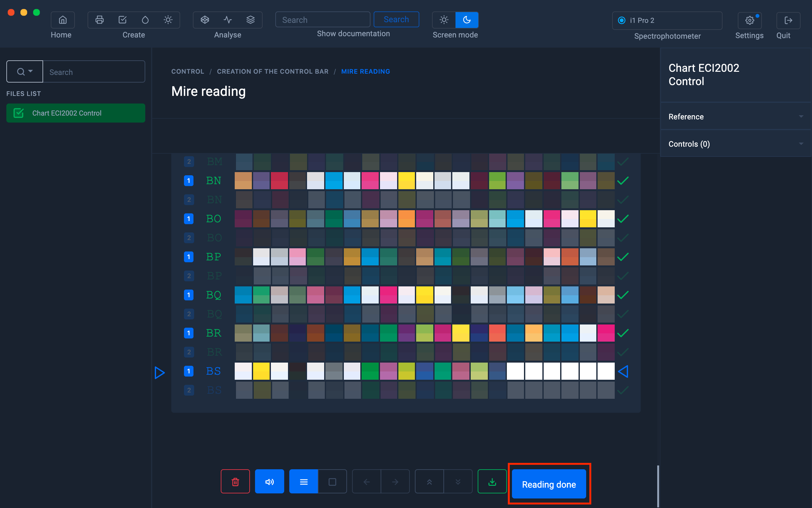Viewport: 812px width, 508px height.
Task: Click green checkmark at end of row BP
Action: 623,257
